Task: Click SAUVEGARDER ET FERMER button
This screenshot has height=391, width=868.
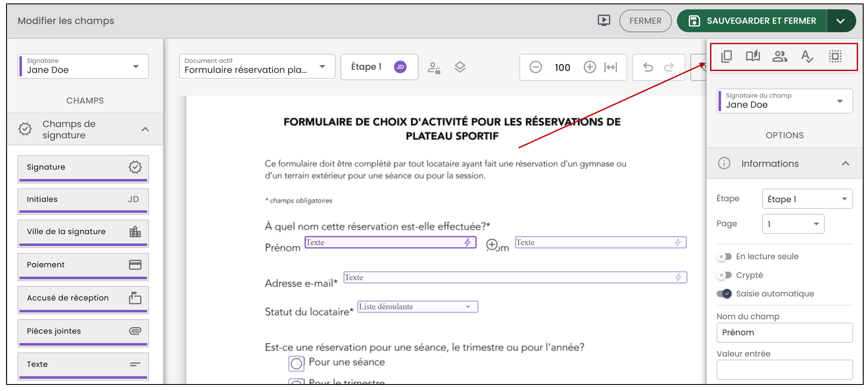Action: pos(752,21)
